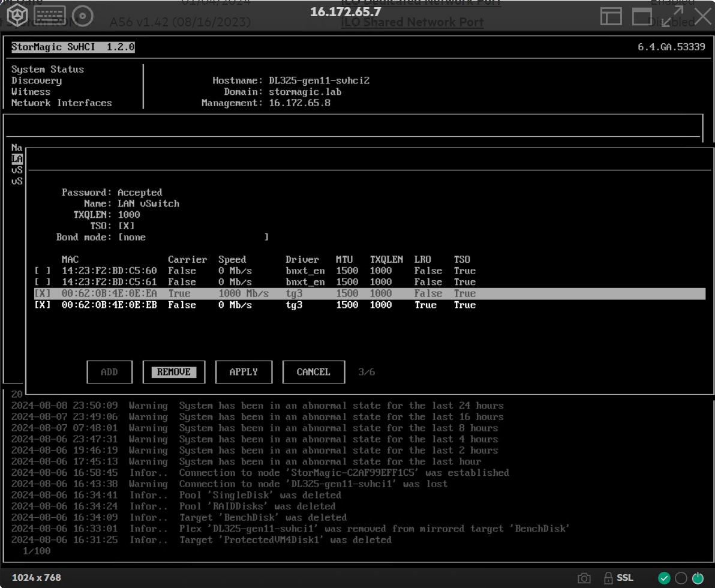Screen dimensions: 715x588
Task: Click hostname DL325-gen11-svhci2
Action: click(x=319, y=81)
